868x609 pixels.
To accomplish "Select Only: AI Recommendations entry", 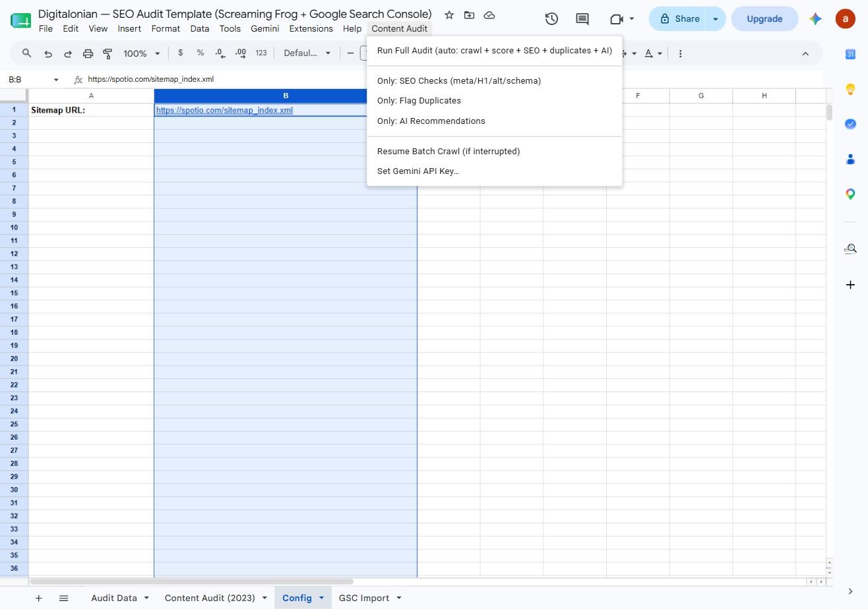I will [495, 121].
